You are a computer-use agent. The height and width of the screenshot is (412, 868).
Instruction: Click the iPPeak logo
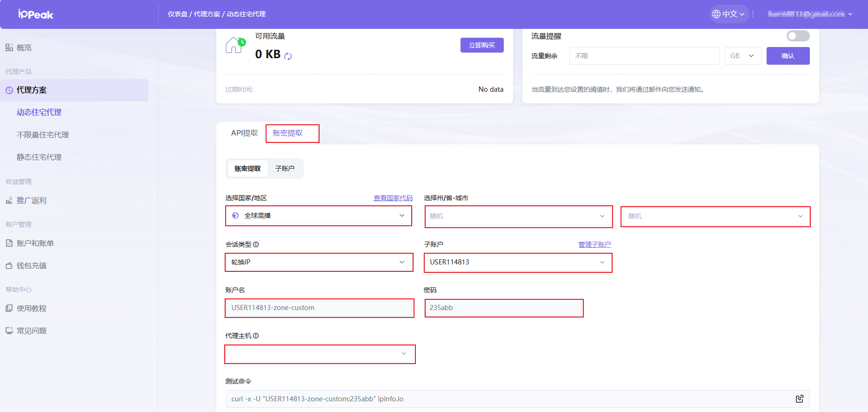36,14
